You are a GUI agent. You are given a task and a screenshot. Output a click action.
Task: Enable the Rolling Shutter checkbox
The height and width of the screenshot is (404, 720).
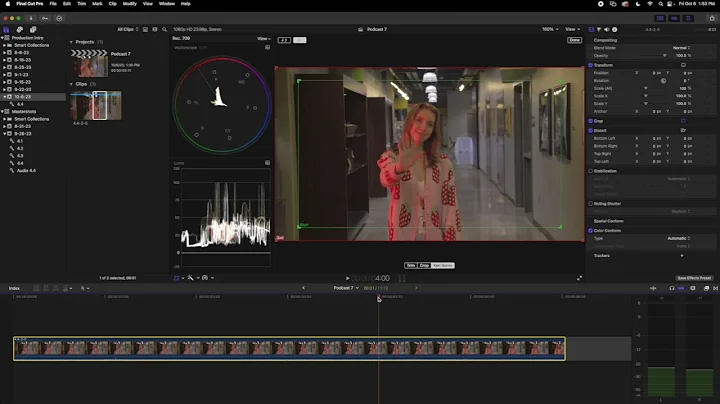[x=591, y=203]
